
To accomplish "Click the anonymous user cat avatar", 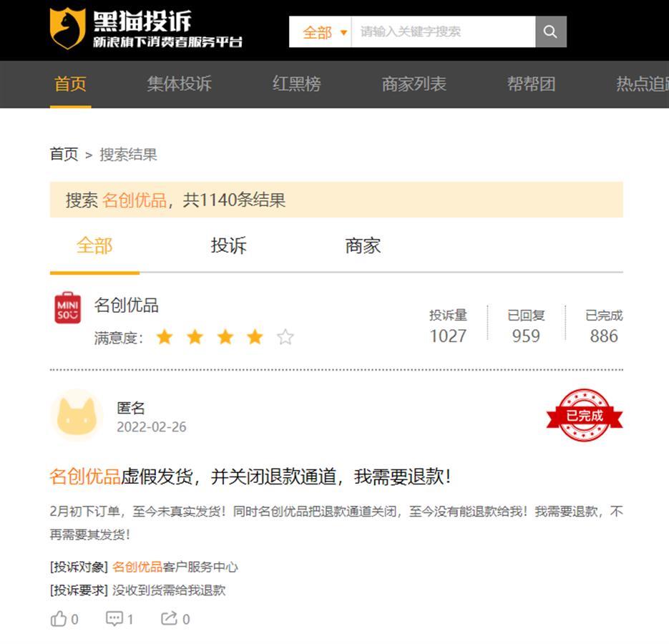I will coord(77,416).
